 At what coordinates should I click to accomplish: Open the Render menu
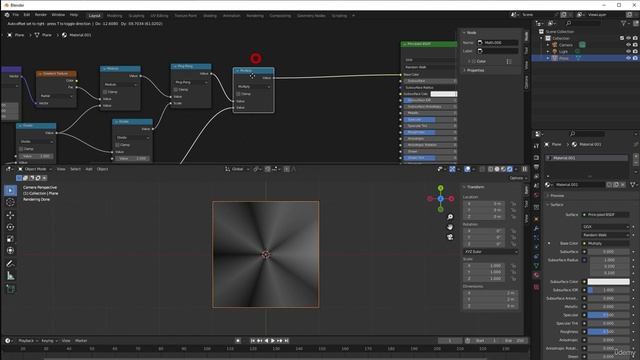(41, 15)
